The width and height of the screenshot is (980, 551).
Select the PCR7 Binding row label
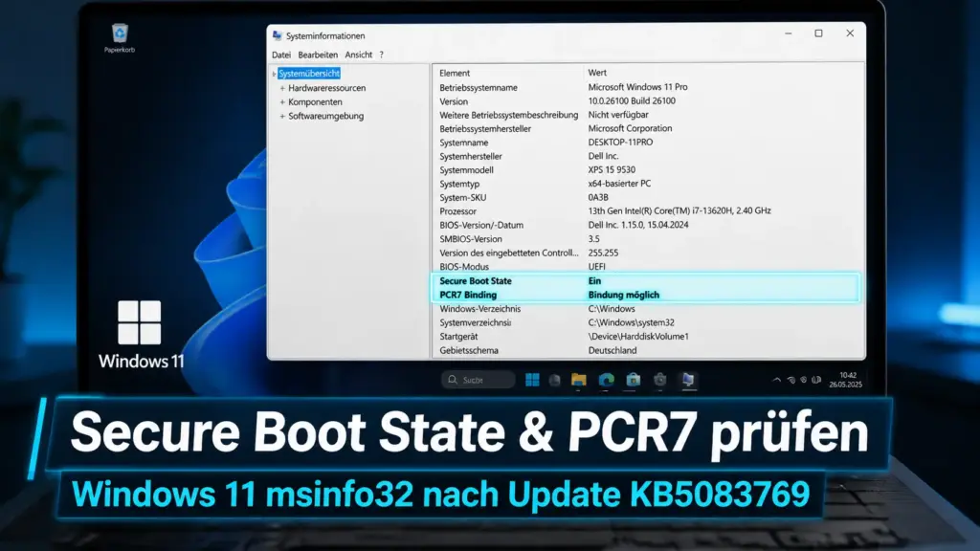(468, 295)
